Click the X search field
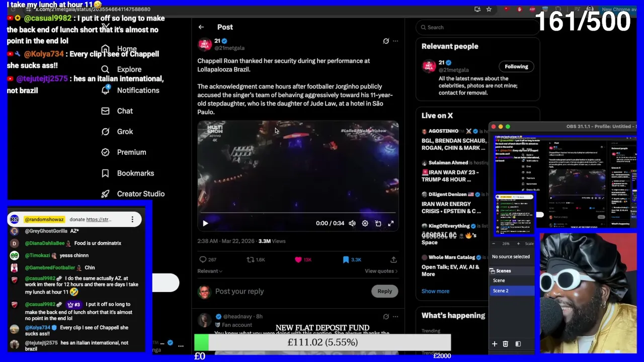The height and width of the screenshot is (362, 644). 477,28
